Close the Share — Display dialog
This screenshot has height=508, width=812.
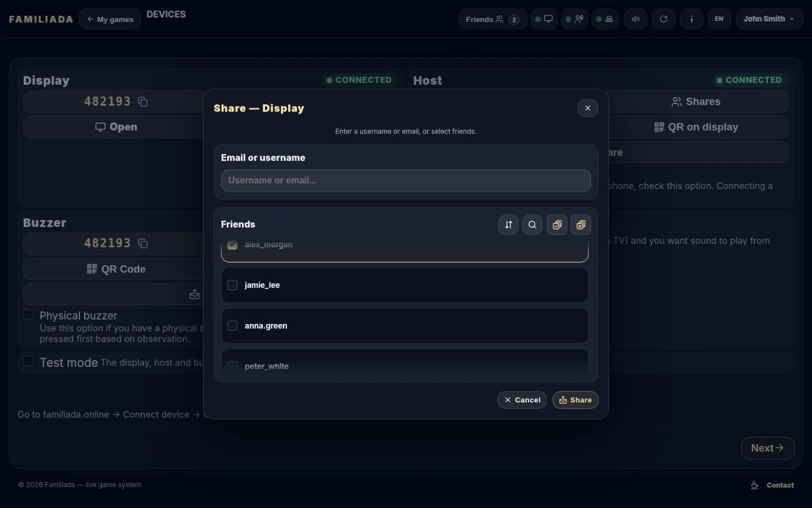[x=588, y=108]
